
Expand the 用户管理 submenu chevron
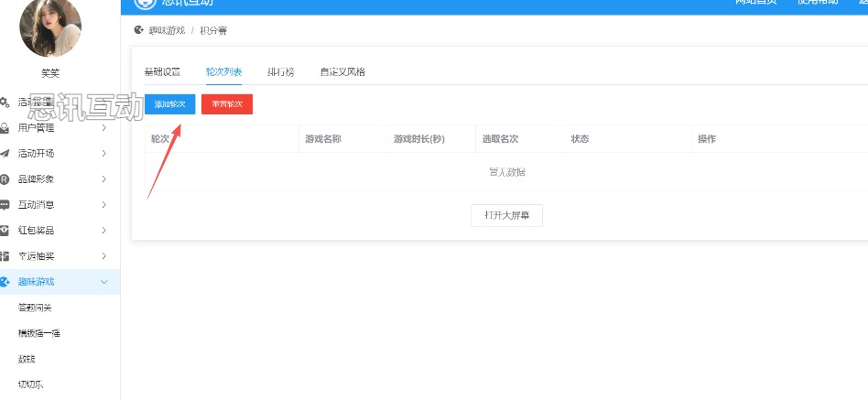[104, 127]
